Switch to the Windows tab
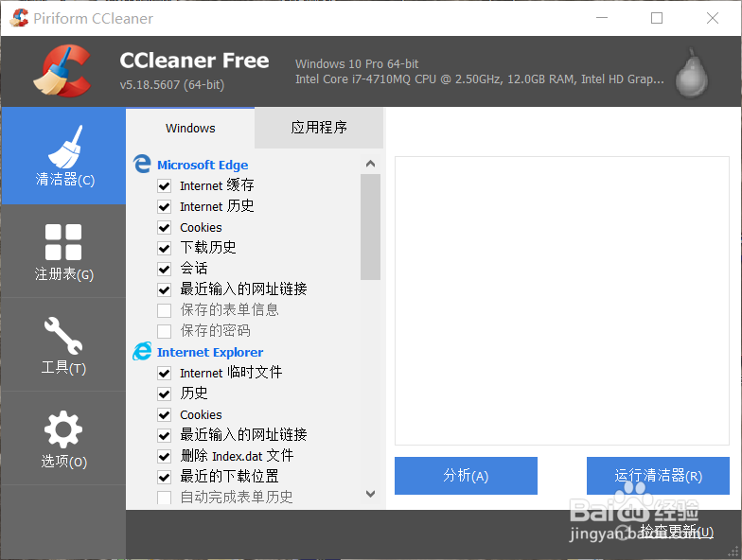Viewport: 742px width, 560px height. tap(190, 129)
